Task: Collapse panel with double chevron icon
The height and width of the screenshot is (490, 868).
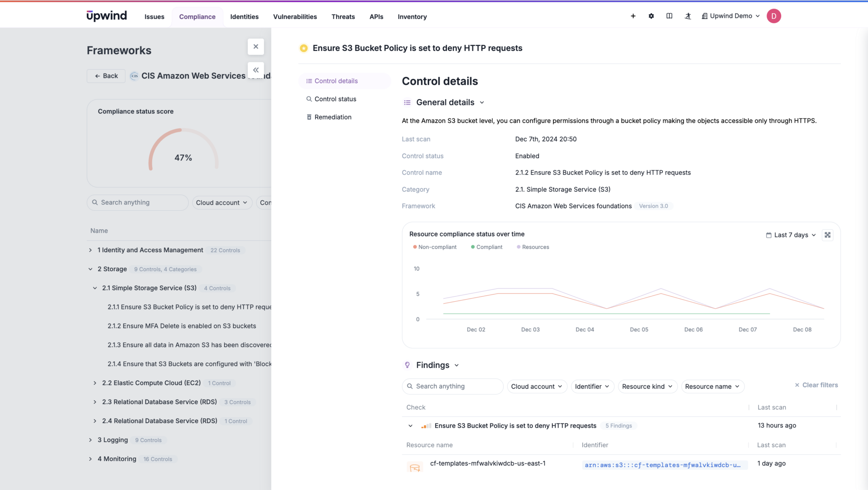Action: point(256,70)
